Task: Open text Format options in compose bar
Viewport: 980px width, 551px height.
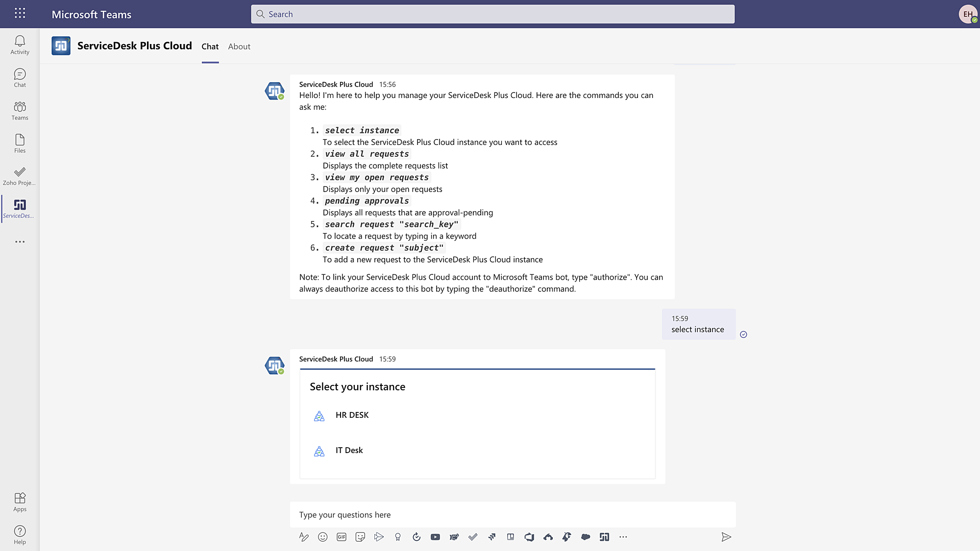Action: pos(304,537)
